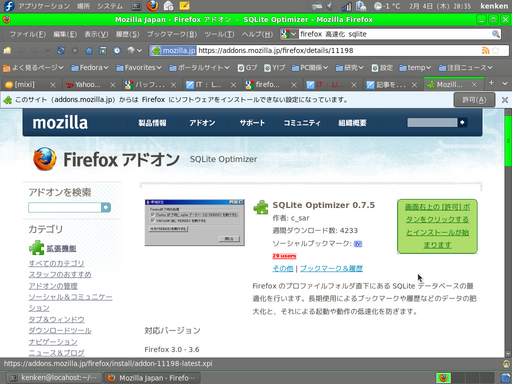Click the Hatena bookmark icon
The image size is (512, 384).
[358, 244]
